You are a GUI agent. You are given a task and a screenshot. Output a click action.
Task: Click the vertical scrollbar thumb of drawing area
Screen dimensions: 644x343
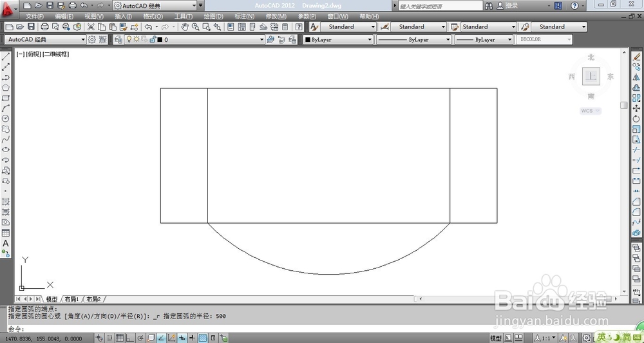point(624,105)
